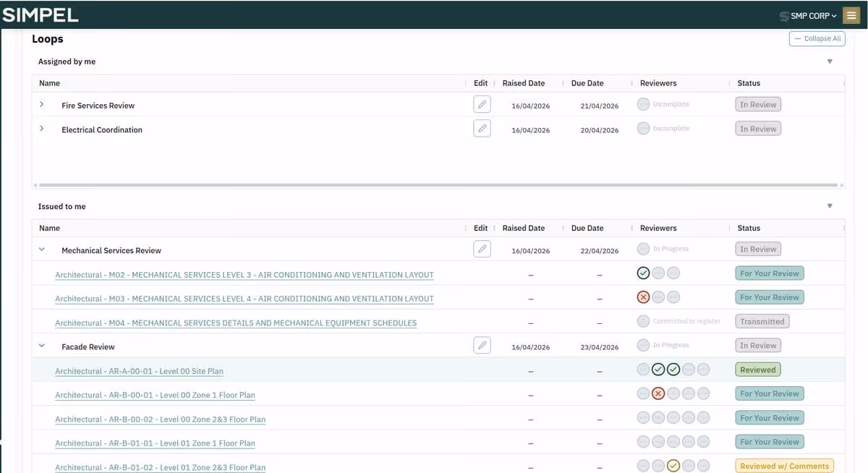Collapse the Assigned by me section

pos(830,61)
